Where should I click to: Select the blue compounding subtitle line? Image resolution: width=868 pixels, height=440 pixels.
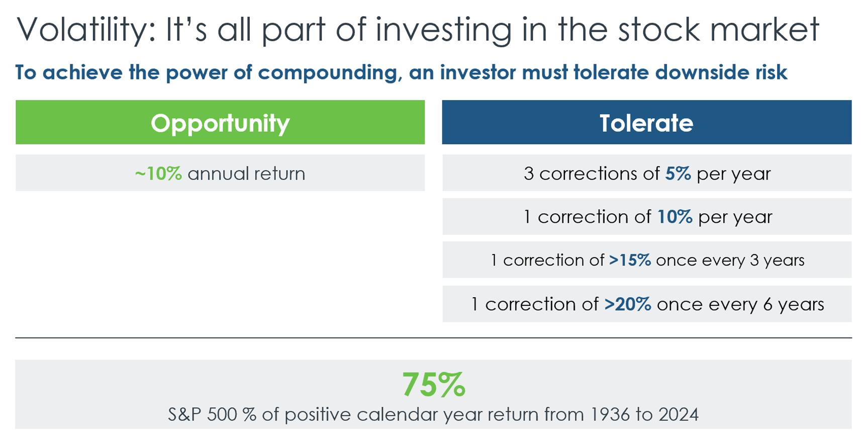coord(401,72)
